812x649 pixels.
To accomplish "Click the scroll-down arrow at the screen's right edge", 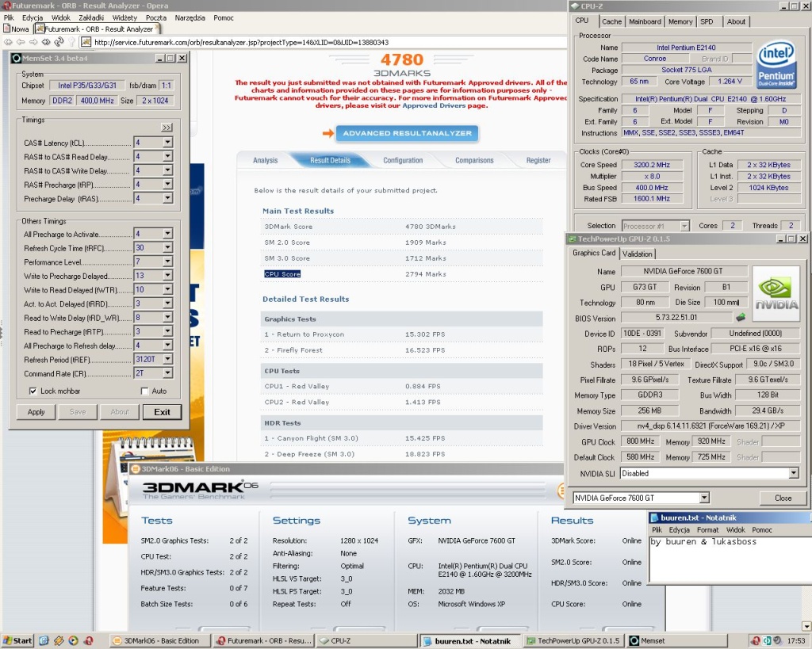I will (x=806, y=627).
